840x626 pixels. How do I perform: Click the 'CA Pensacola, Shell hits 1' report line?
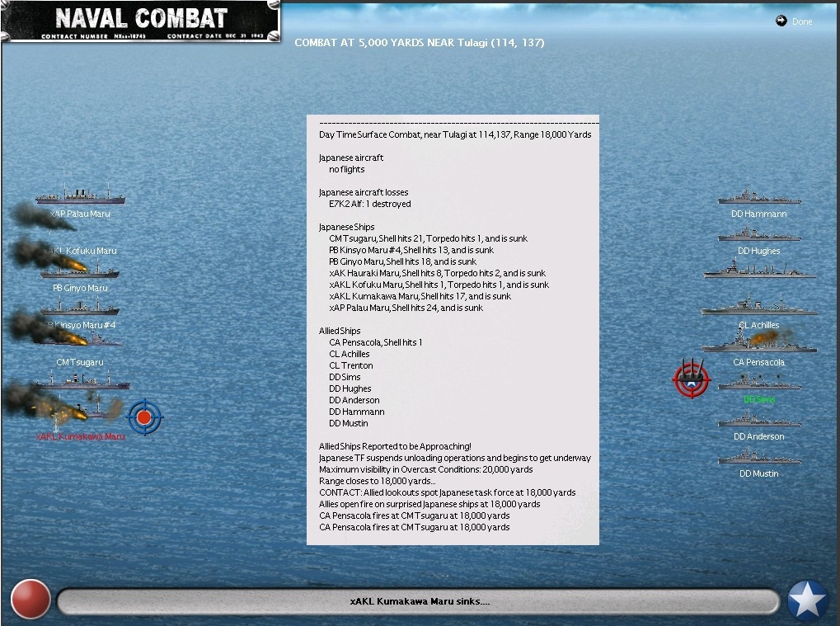point(376,342)
